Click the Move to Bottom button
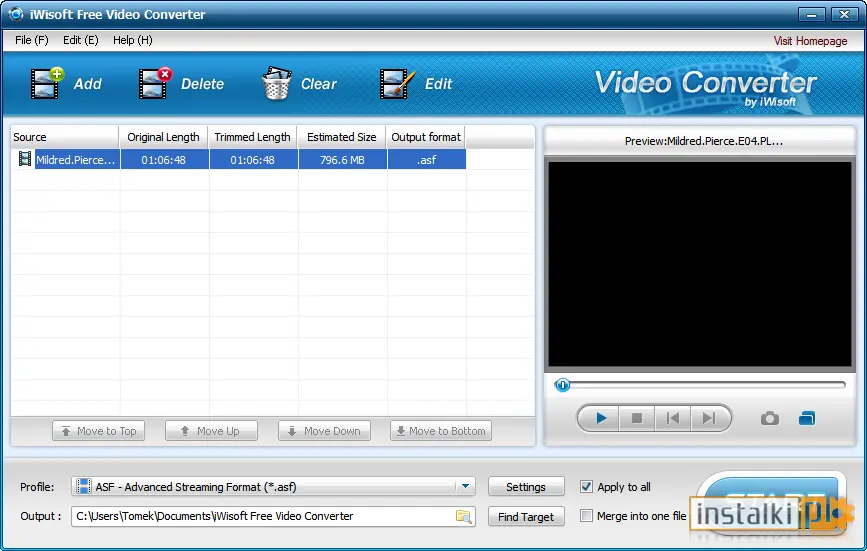The width and height of the screenshot is (867, 551). (441, 431)
